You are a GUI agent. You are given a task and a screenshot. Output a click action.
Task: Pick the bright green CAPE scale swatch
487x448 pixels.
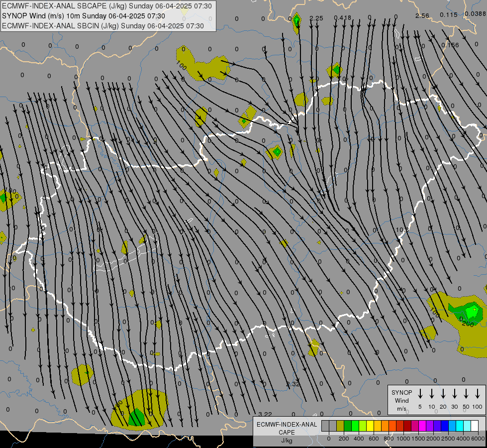tap(355, 426)
